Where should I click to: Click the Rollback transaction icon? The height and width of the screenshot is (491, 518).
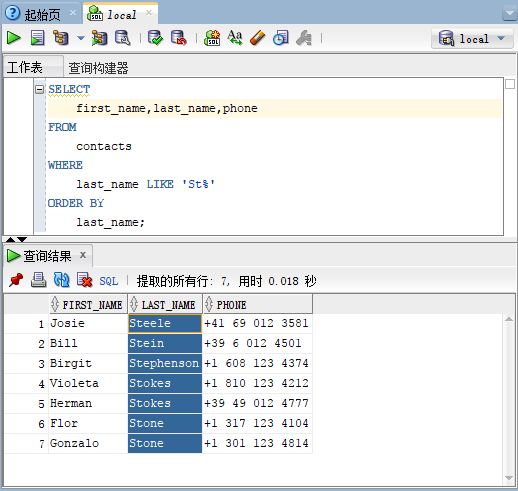[179, 38]
